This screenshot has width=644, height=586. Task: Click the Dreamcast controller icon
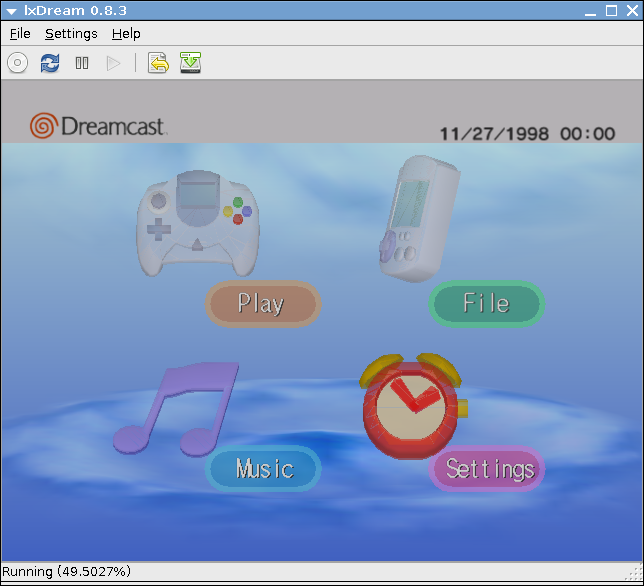tap(198, 223)
